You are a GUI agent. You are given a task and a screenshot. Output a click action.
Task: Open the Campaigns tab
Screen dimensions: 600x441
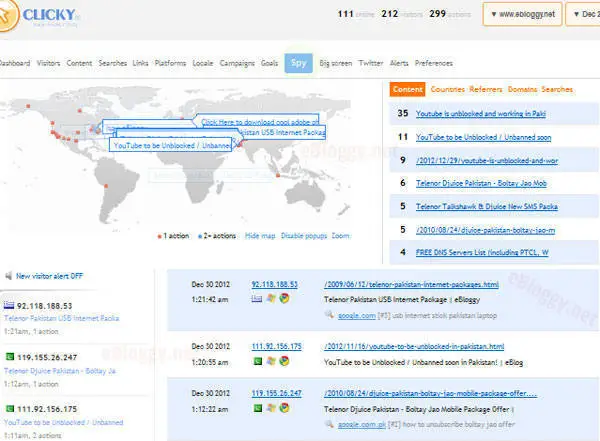tap(237, 63)
